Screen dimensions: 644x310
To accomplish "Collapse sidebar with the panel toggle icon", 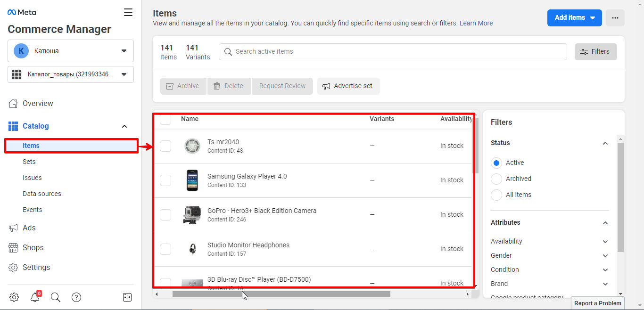I will tap(127, 297).
